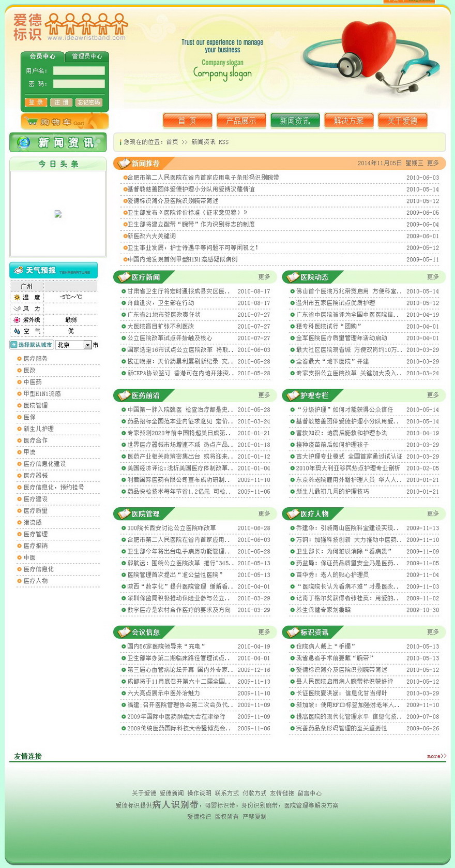The image size is (455, 868).
Task: Click the book icon in 新闻推荐 header
Action: pos(124,164)
